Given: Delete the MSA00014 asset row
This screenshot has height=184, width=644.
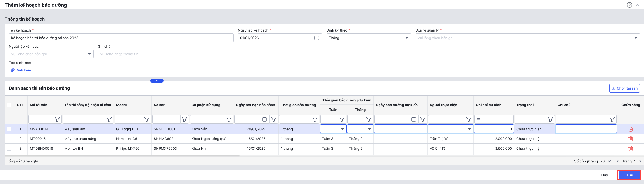Looking at the screenshot, I should (631, 129).
